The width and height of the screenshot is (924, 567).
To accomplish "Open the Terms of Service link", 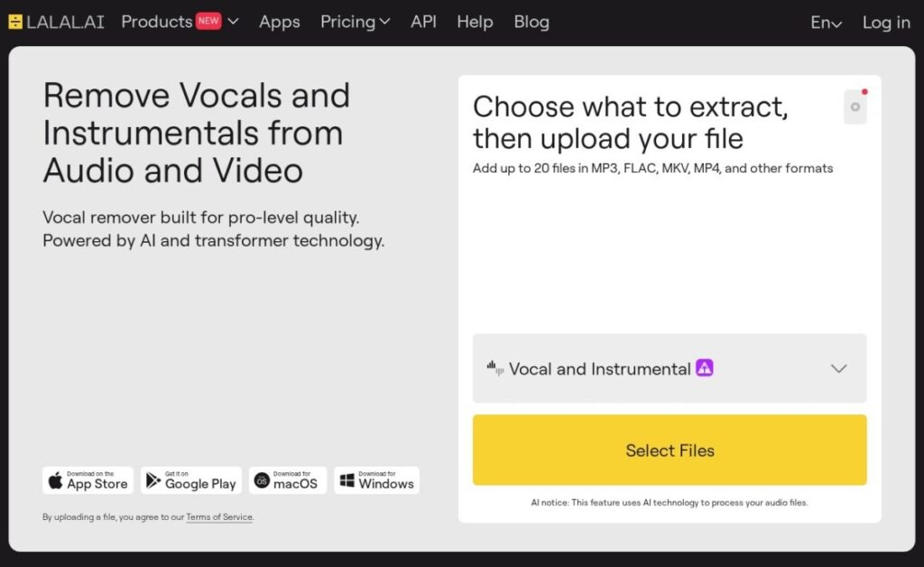I will [x=219, y=517].
